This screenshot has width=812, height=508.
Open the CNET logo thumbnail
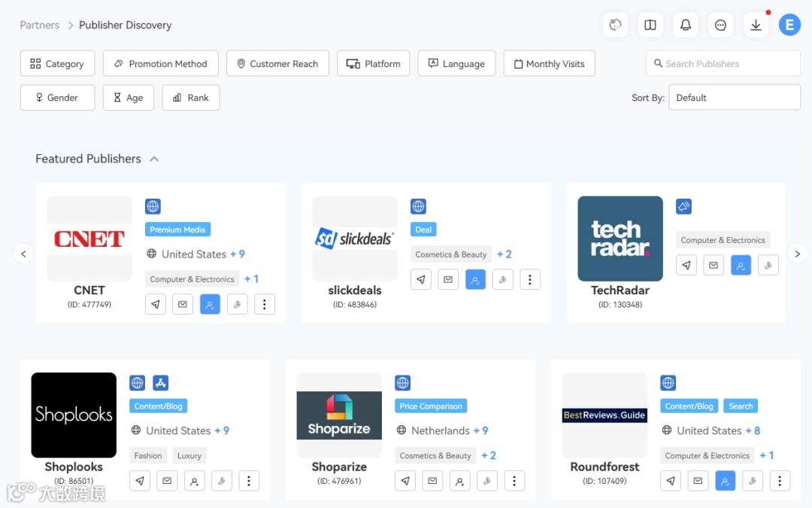click(x=89, y=239)
